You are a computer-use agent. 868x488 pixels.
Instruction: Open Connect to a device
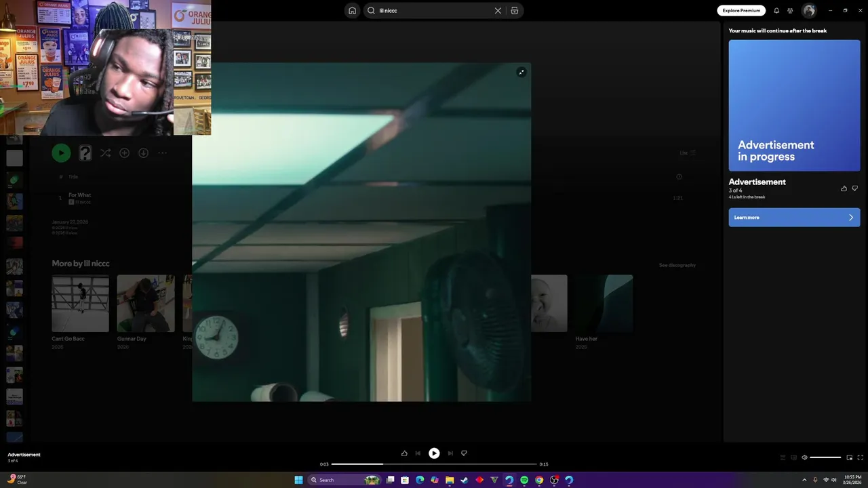(x=793, y=457)
